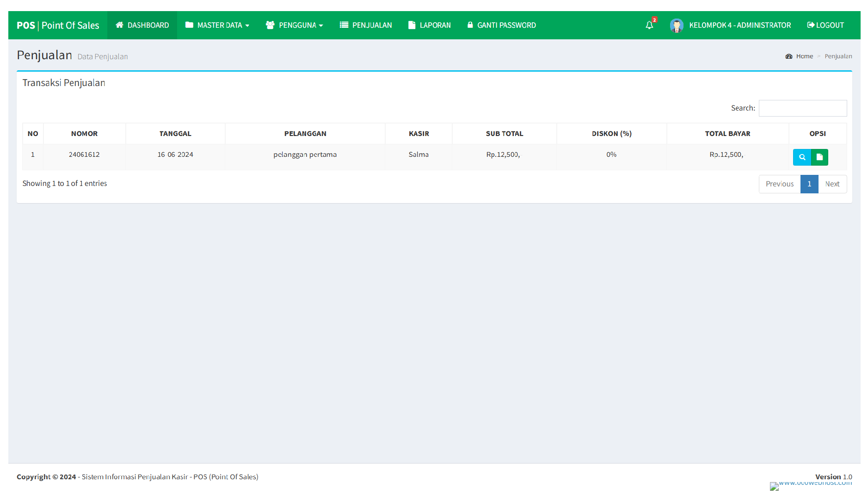Click the Logout exit icon
Screen dimensions: 868x501
pyautogui.click(x=810, y=25)
